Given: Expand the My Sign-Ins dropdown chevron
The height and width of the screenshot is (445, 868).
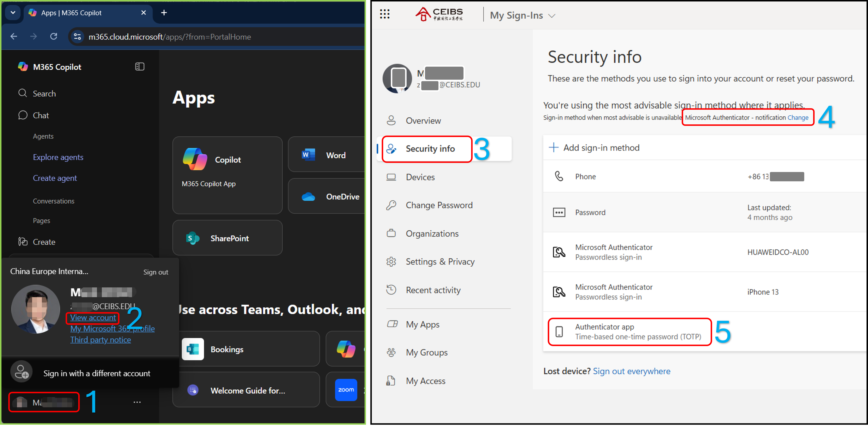Looking at the screenshot, I should pos(552,16).
